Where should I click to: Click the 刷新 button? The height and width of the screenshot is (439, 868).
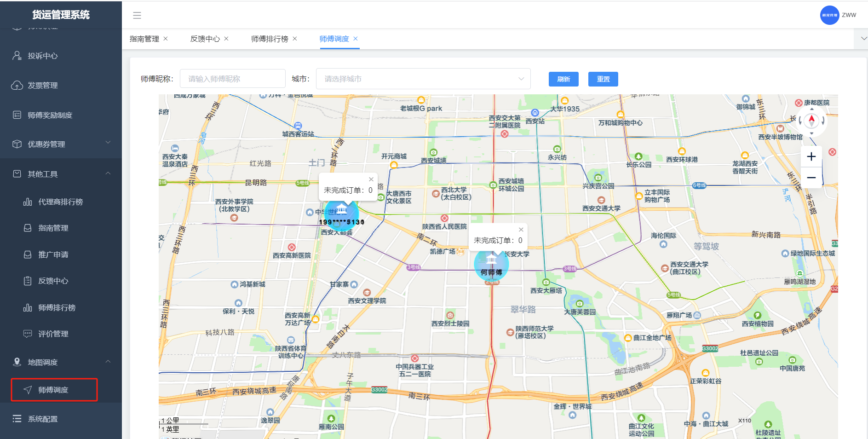pos(563,79)
